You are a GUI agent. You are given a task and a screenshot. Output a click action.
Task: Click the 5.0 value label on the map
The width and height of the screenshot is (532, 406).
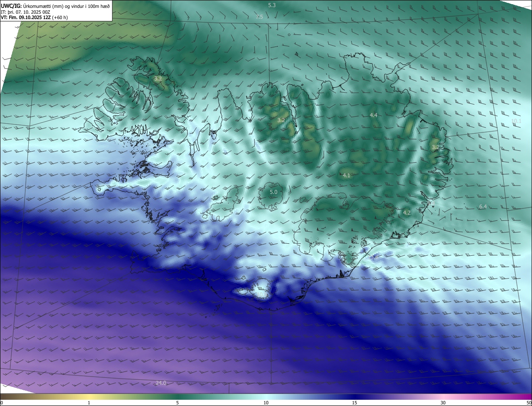point(273,192)
